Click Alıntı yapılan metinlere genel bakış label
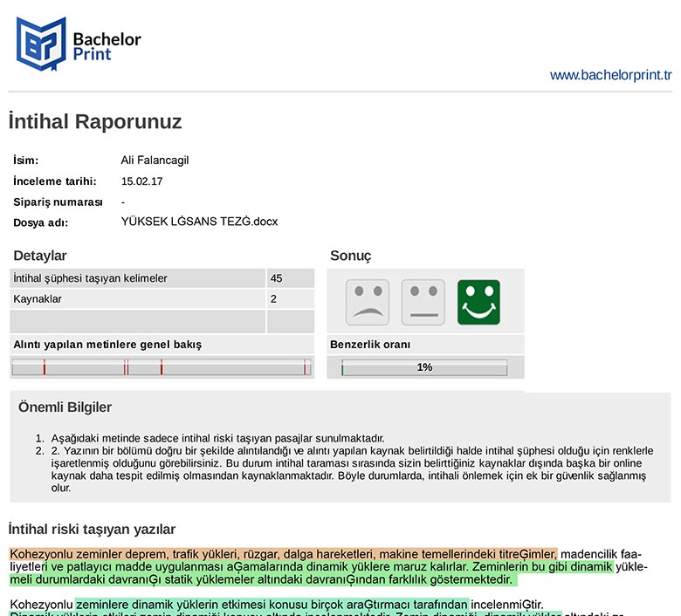681x616 pixels. 107,345
